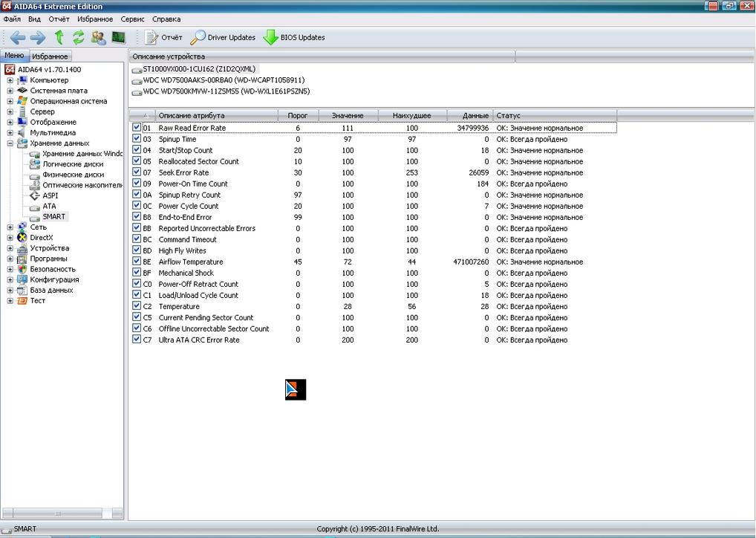
Task: Select the Power-On Time Count attribute name
Action: [x=193, y=184]
